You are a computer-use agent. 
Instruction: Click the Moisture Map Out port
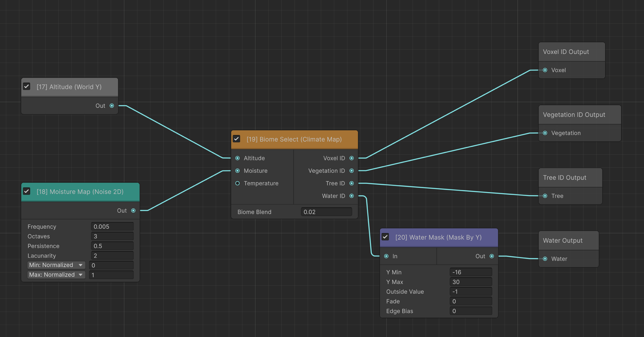[x=133, y=211]
